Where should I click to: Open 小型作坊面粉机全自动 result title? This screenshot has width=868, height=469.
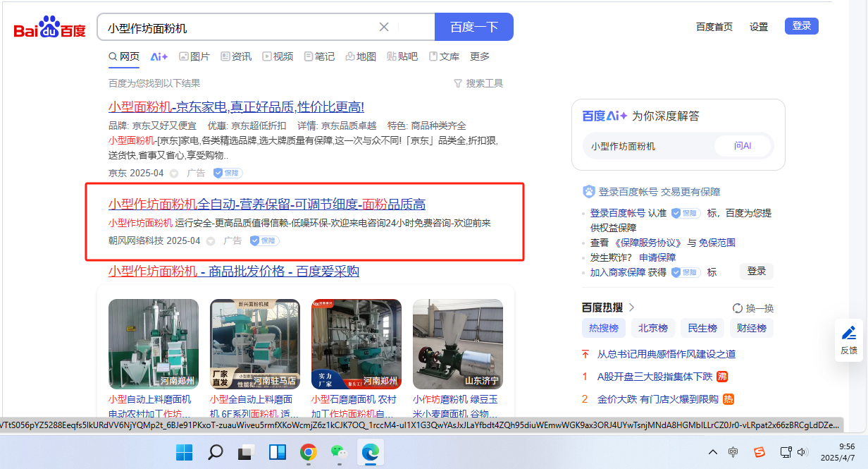[267, 205]
